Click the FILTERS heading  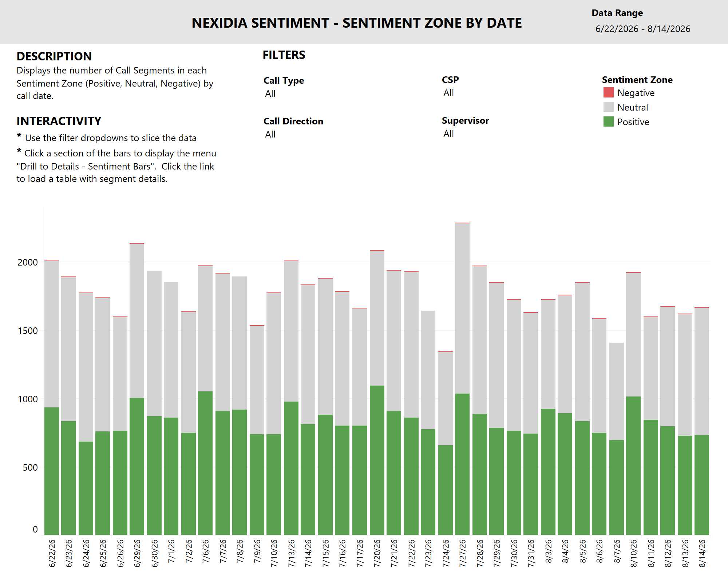[284, 55]
